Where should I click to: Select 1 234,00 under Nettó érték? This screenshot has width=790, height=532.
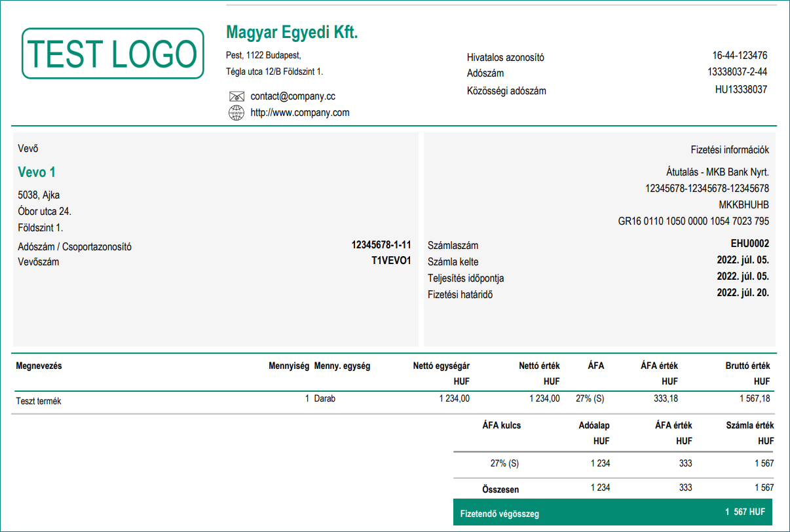(544, 398)
